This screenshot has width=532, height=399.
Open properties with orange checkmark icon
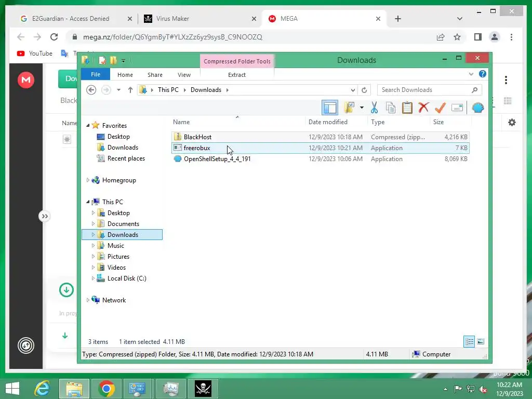pyautogui.click(x=440, y=108)
